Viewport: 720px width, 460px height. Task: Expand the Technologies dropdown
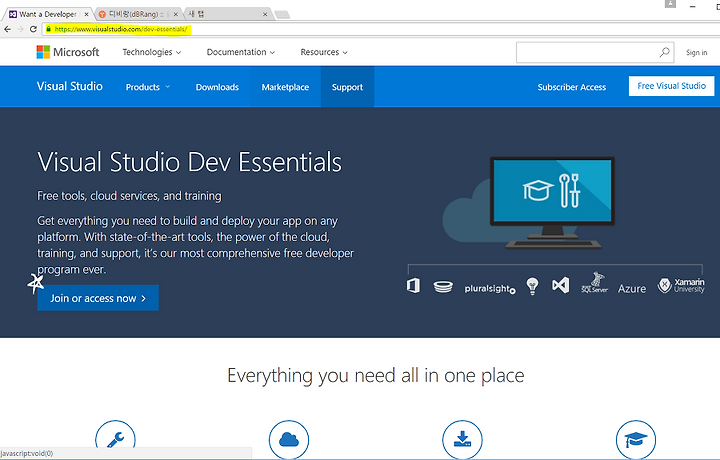(x=152, y=52)
